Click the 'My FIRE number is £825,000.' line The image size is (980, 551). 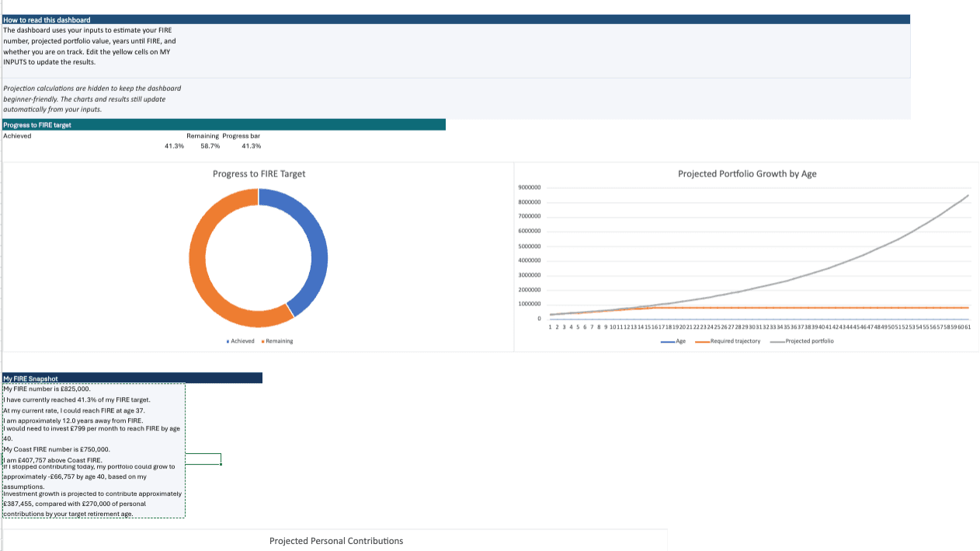point(47,389)
